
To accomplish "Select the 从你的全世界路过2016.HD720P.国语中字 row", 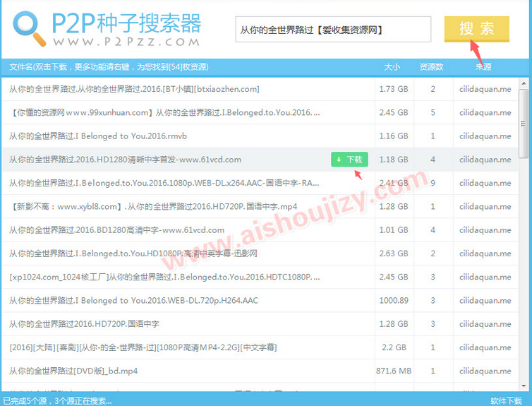I will (x=260, y=323).
